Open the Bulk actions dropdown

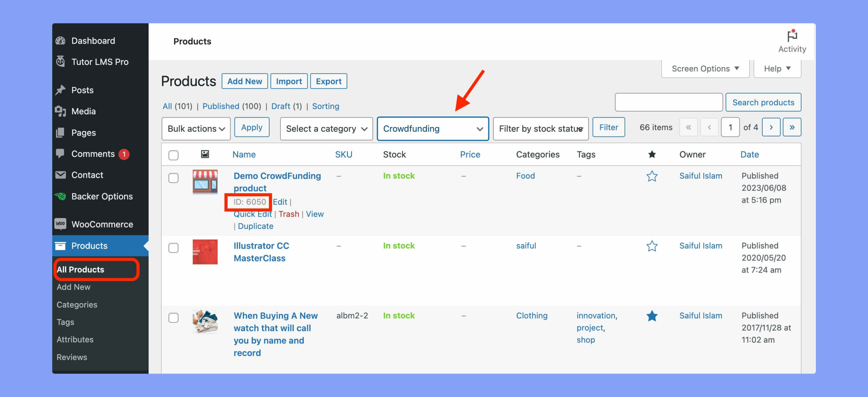coord(196,129)
